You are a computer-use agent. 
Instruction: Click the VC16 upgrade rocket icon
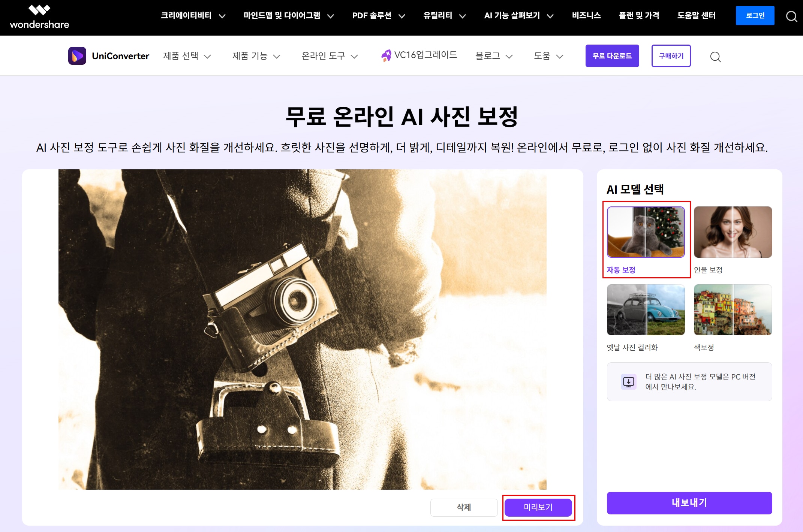[x=386, y=55]
